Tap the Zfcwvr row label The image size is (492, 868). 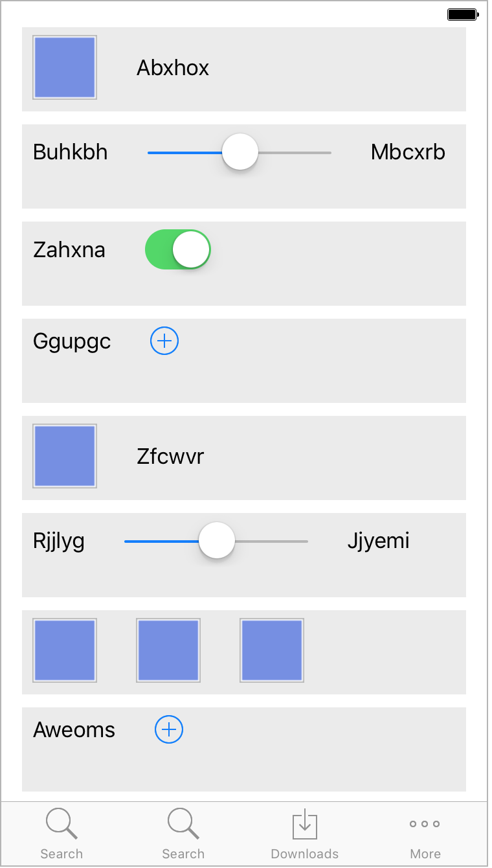(170, 456)
